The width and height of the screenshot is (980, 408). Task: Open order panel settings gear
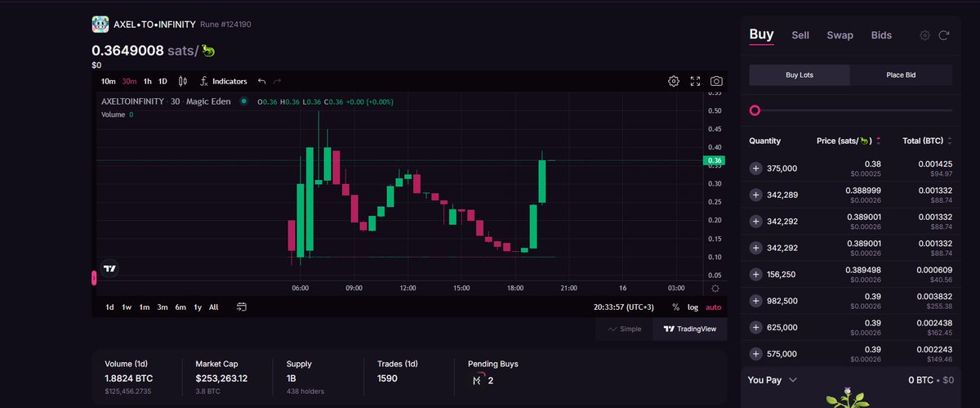924,35
